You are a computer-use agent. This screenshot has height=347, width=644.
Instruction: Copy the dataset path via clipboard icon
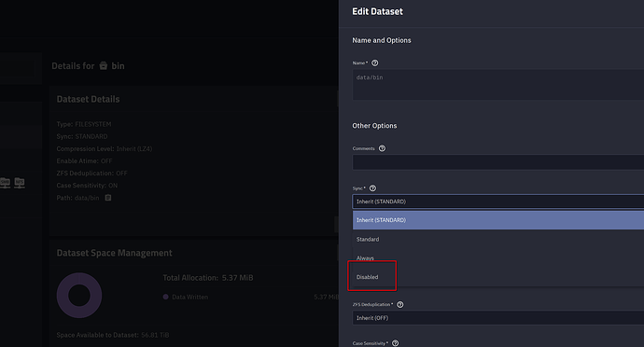click(x=108, y=198)
